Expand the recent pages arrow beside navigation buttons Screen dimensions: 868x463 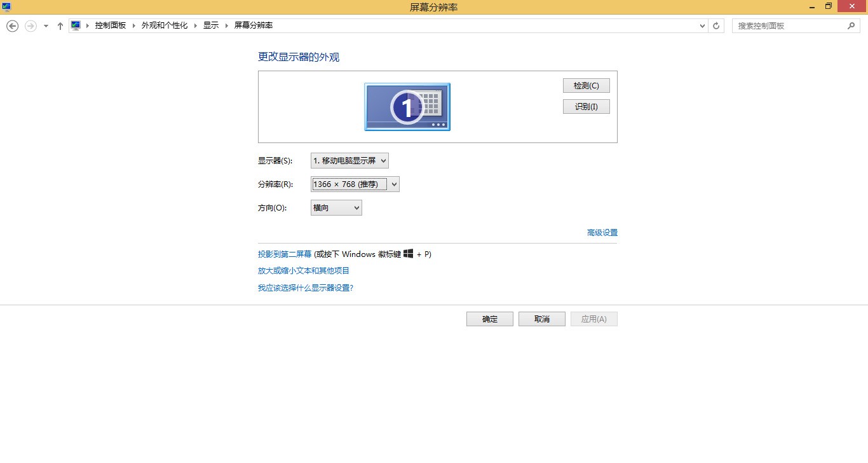click(x=44, y=25)
